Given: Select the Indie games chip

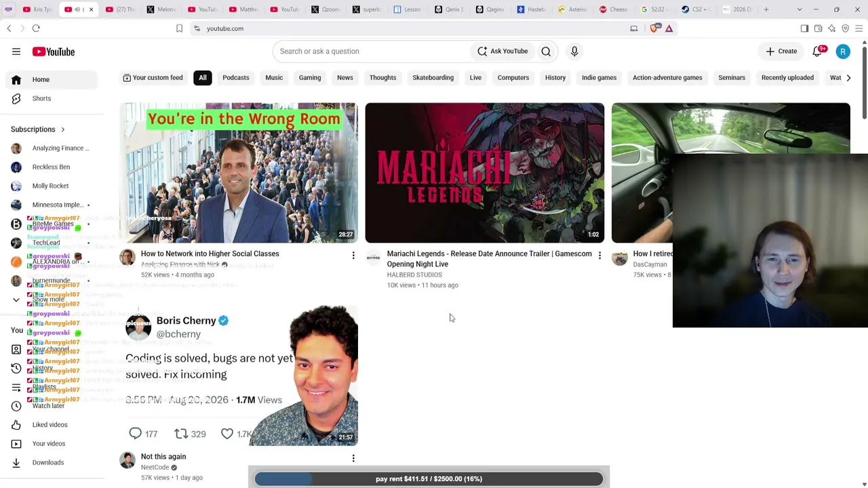Looking at the screenshot, I should (x=599, y=78).
